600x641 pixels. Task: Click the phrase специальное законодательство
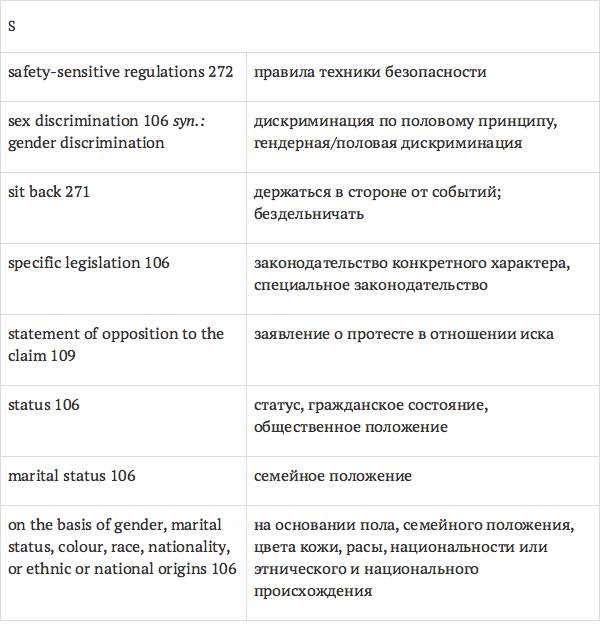371,285
